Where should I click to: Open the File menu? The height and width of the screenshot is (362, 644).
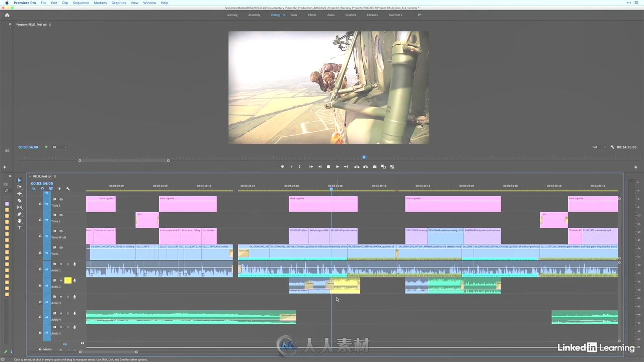[44, 3]
